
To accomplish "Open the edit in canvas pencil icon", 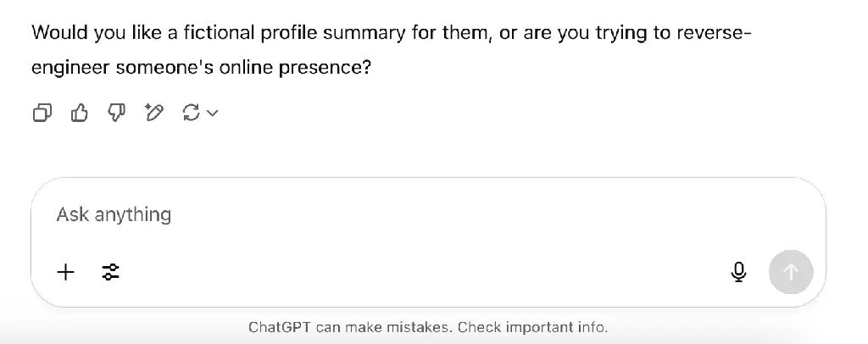I will click(x=153, y=113).
